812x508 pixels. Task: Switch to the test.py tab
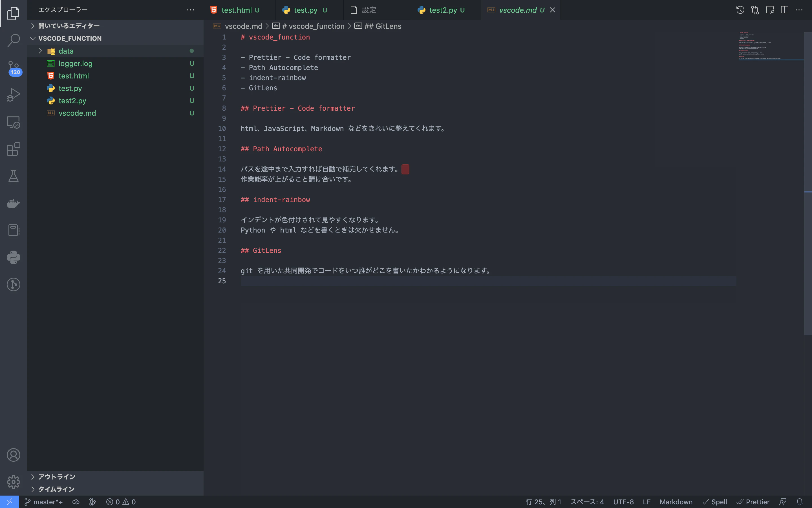coord(309,10)
